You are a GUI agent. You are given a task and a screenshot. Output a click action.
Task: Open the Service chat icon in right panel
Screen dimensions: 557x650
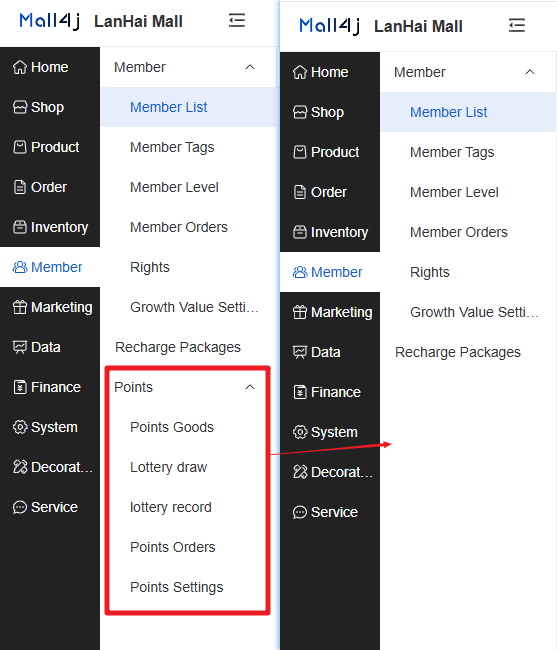(x=300, y=512)
